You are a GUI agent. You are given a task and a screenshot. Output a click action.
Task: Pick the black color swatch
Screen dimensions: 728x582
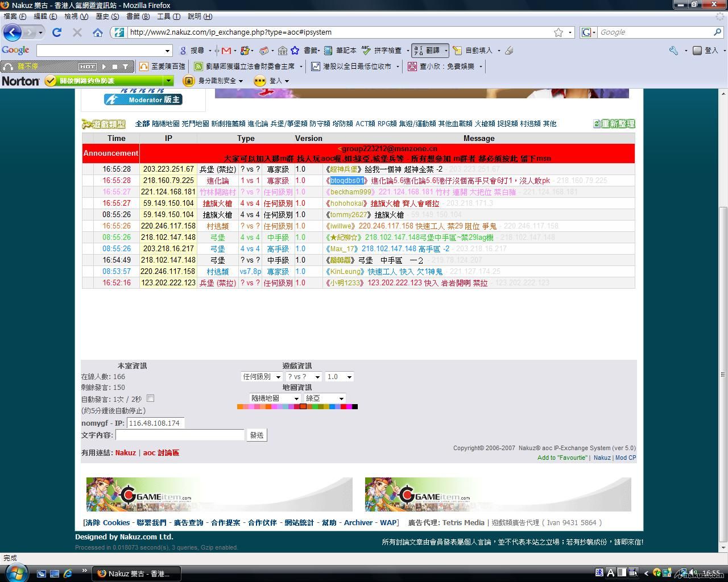(x=355, y=406)
